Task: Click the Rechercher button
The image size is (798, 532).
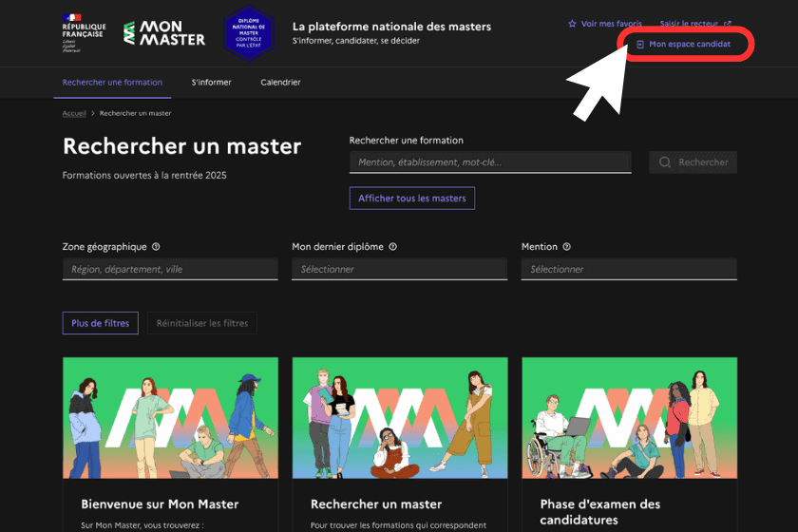Action: click(693, 162)
